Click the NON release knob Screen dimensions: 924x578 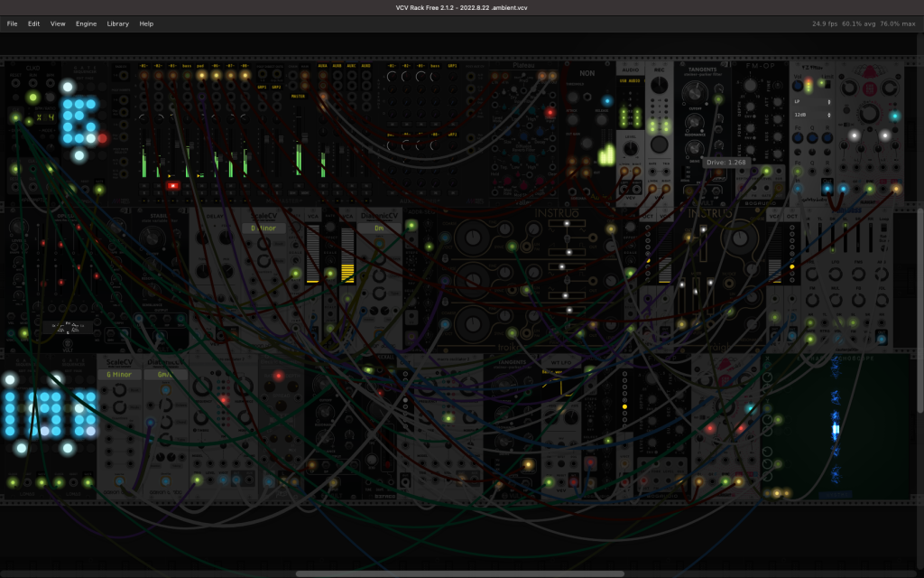click(x=602, y=120)
